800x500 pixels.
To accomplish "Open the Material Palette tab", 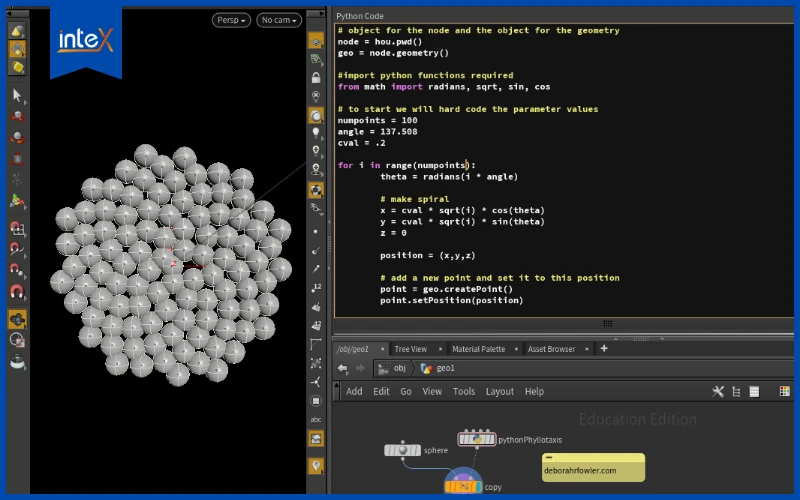I will point(479,349).
